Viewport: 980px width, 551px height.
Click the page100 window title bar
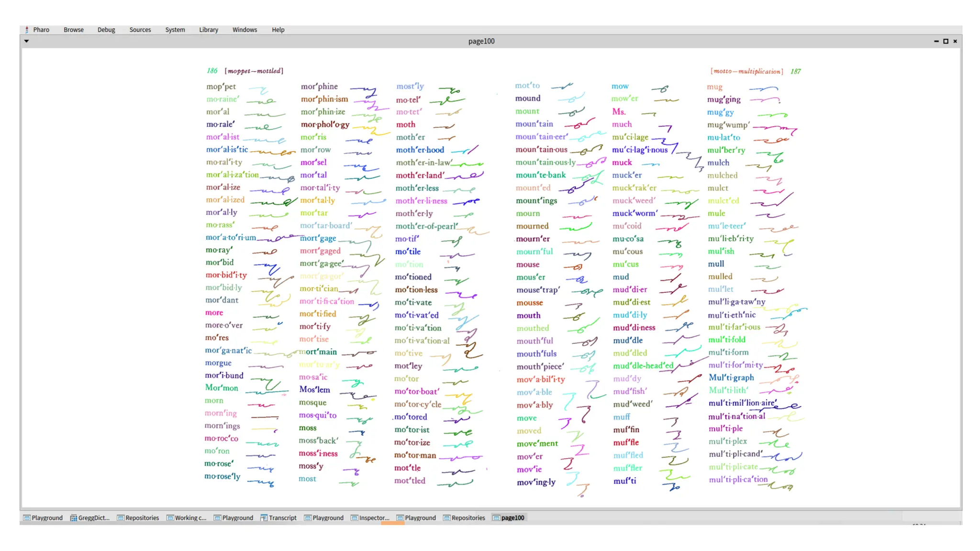[481, 42]
